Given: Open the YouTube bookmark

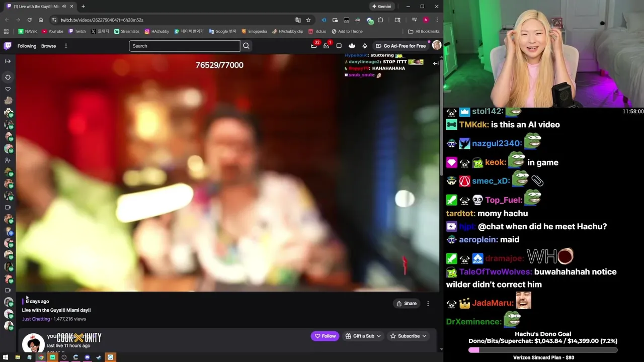Looking at the screenshot, I should 52,31.
